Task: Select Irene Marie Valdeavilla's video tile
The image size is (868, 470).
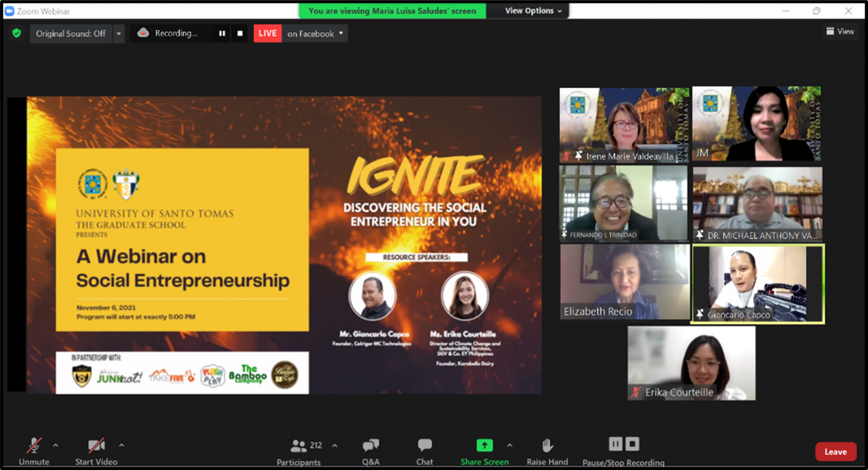Action: point(624,125)
